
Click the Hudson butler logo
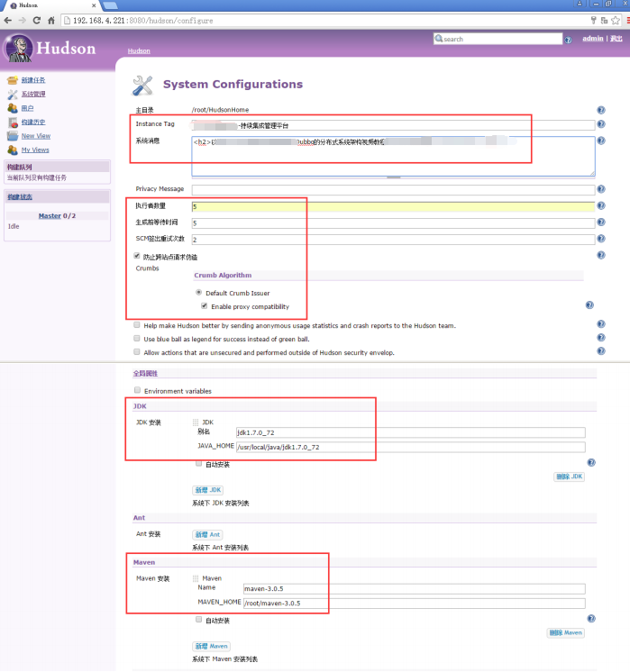(x=18, y=48)
